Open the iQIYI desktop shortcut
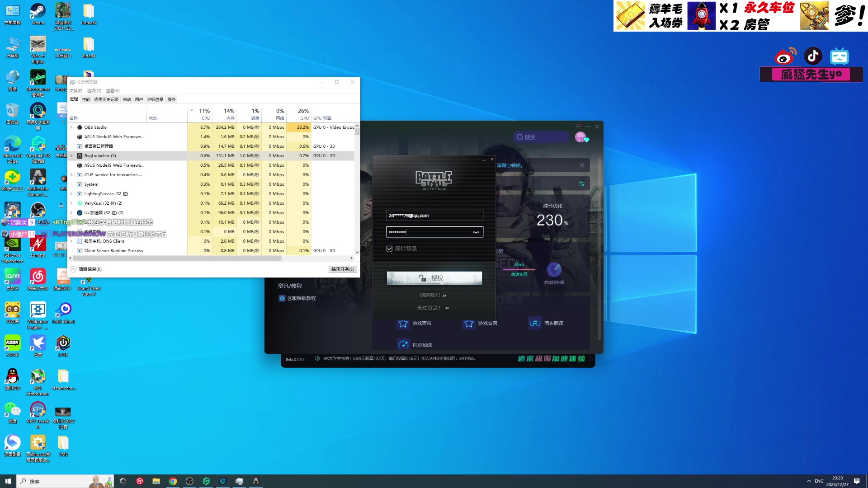Image resolution: width=868 pixels, height=488 pixels. click(13, 279)
